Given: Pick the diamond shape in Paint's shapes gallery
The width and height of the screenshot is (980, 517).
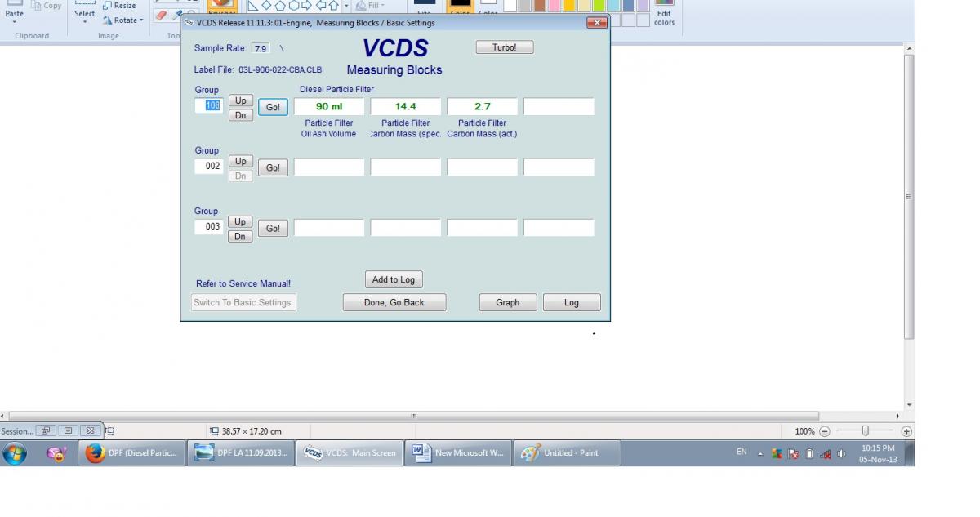Looking at the screenshot, I should (x=266, y=5).
